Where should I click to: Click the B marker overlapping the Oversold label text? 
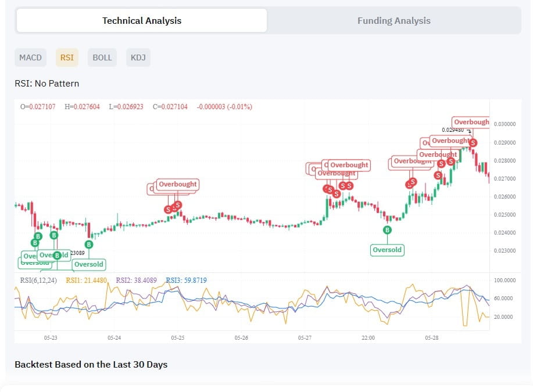(x=57, y=256)
